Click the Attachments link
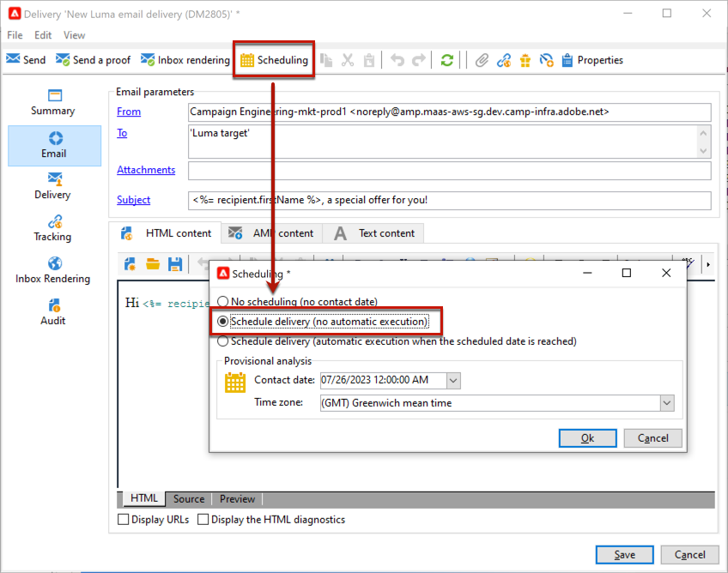Viewport: 728px width, 573px height. pos(146,170)
